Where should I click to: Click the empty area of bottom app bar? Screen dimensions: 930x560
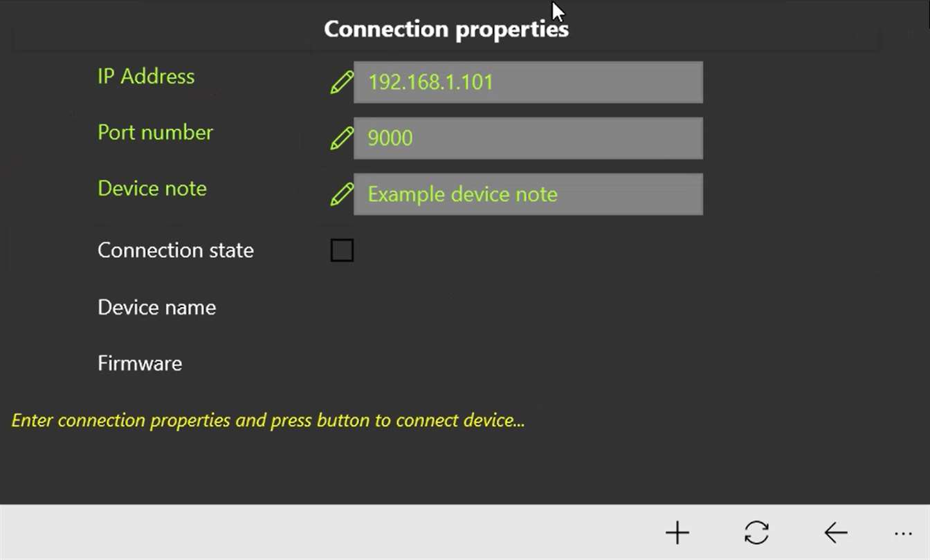[311, 532]
